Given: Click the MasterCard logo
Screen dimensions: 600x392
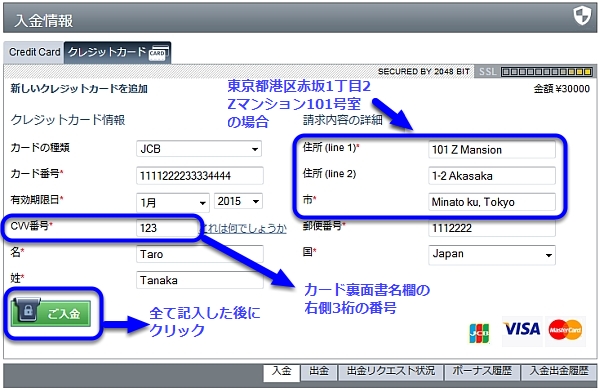Looking at the screenshot, I should [565, 329].
